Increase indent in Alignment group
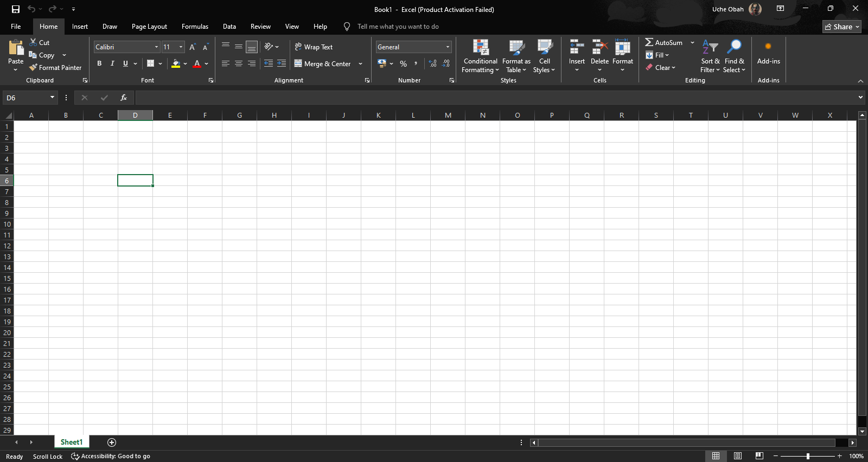Viewport: 868px width, 462px height. 282,63
